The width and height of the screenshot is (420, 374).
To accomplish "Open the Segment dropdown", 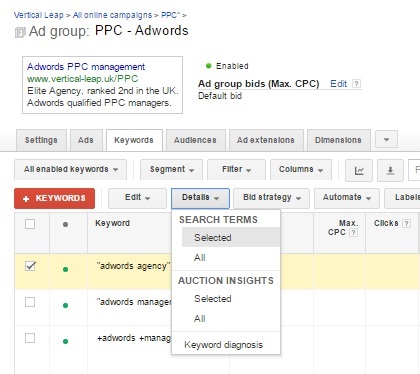I will tap(171, 169).
